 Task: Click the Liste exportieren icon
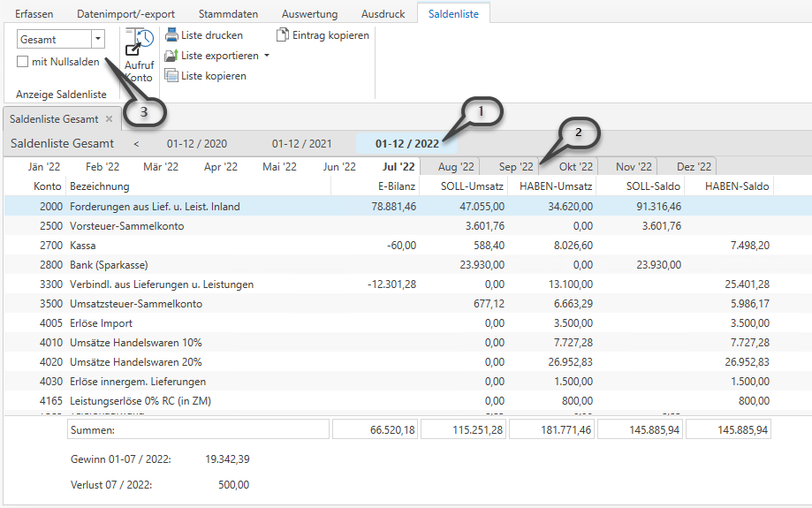(x=171, y=56)
